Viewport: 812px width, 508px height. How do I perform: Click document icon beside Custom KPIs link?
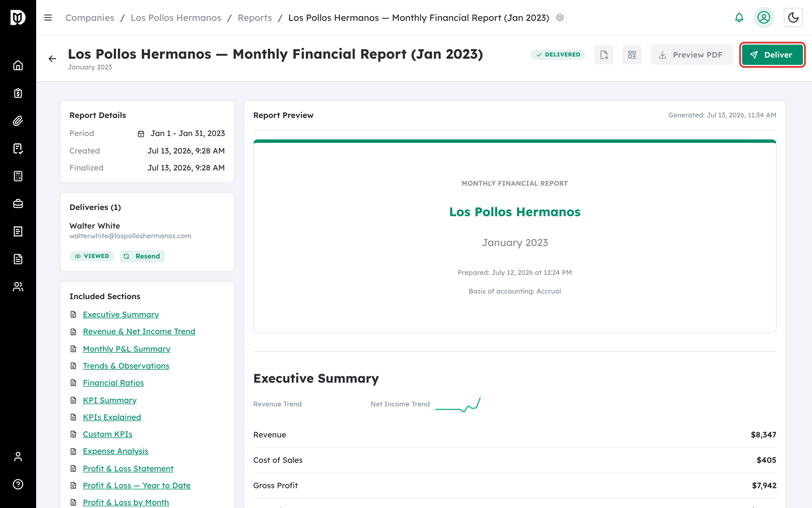74,434
